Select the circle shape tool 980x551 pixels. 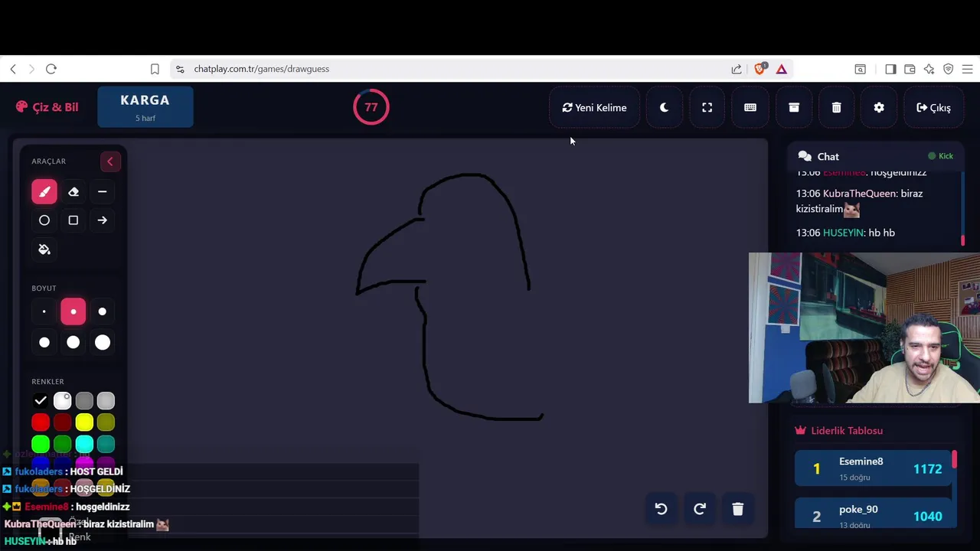click(44, 220)
